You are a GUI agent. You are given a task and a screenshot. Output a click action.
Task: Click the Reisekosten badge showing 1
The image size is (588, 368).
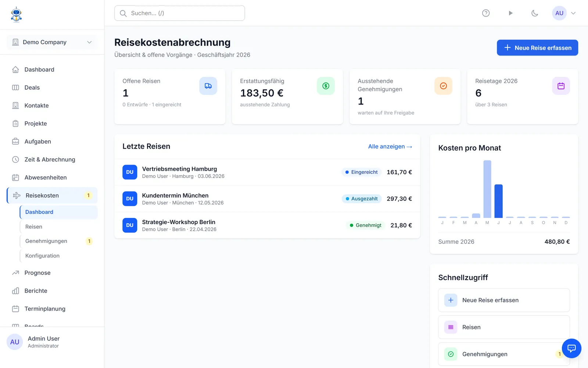[88, 195]
